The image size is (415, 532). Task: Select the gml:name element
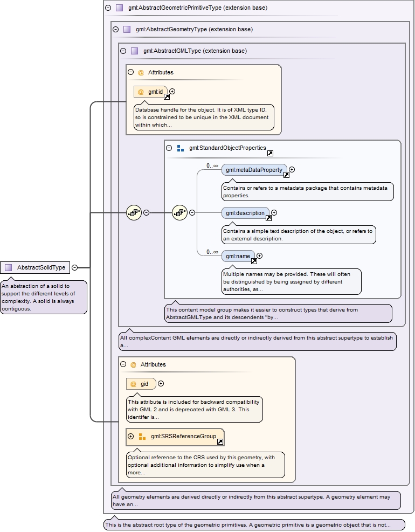[x=238, y=256]
